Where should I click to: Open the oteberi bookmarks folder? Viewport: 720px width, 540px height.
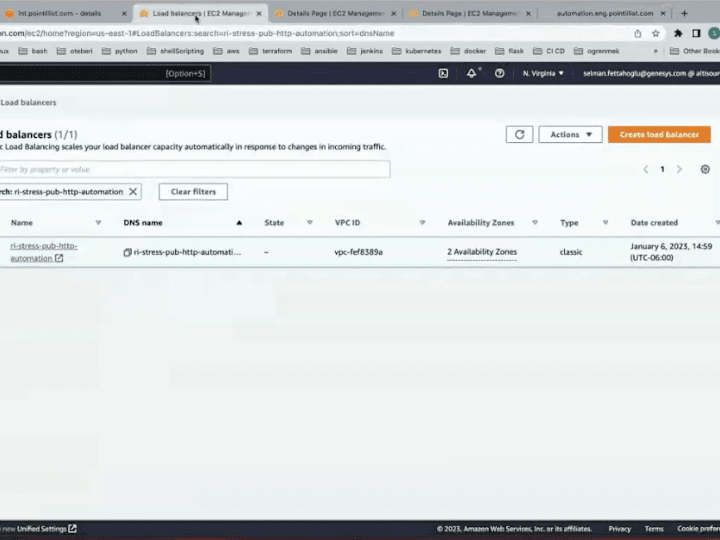[x=74, y=51]
